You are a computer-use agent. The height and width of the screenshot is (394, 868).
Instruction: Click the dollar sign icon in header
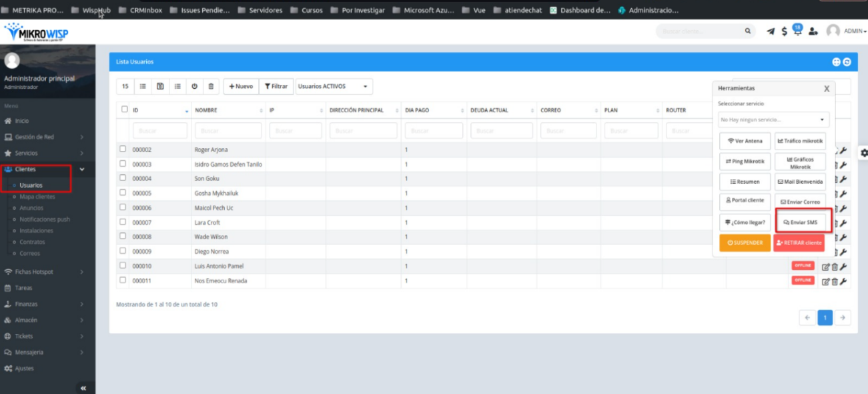pos(784,31)
